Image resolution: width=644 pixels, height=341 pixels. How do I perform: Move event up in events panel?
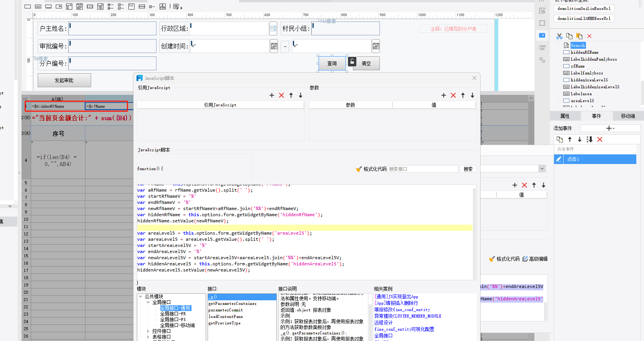[570, 139]
